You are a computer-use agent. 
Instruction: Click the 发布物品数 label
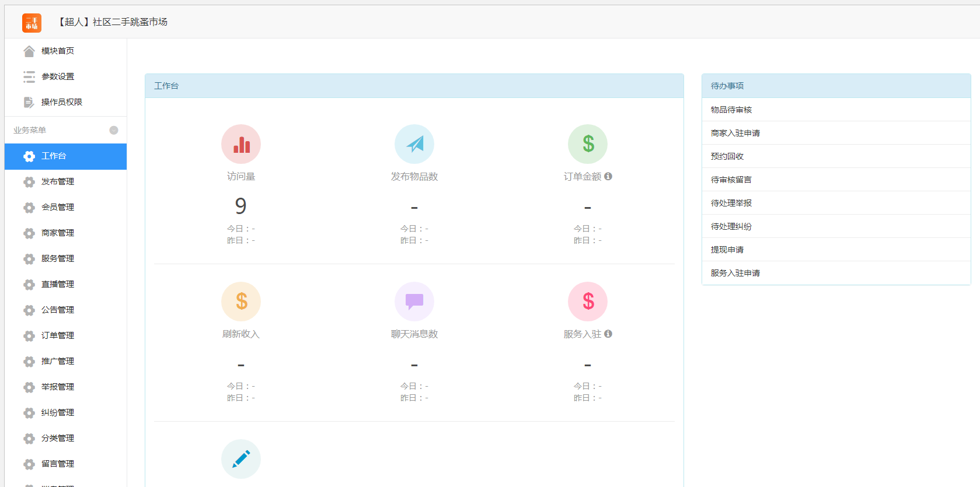coord(414,177)
